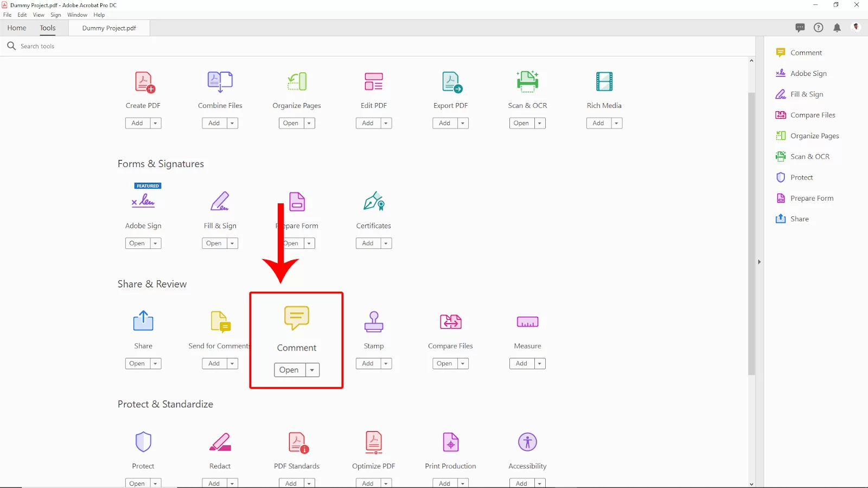The image size is (868, 488).
Task: Expand the dropdown arrow beside Comment Open
Action: point(312,370)
